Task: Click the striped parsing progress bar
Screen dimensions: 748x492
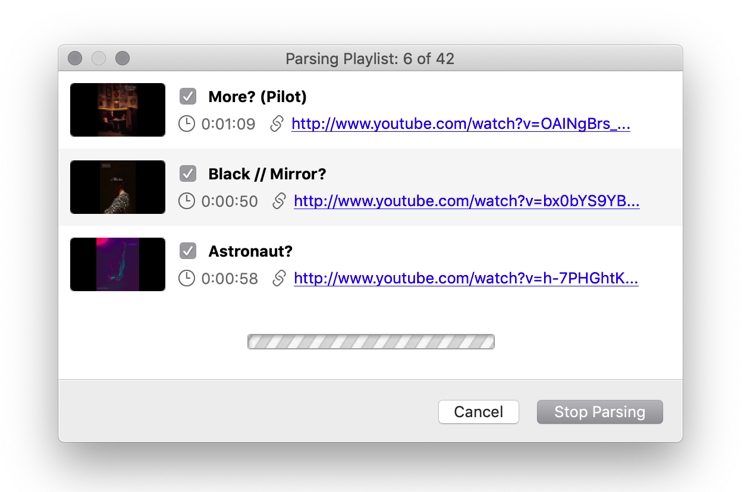Action: point(371,342)
